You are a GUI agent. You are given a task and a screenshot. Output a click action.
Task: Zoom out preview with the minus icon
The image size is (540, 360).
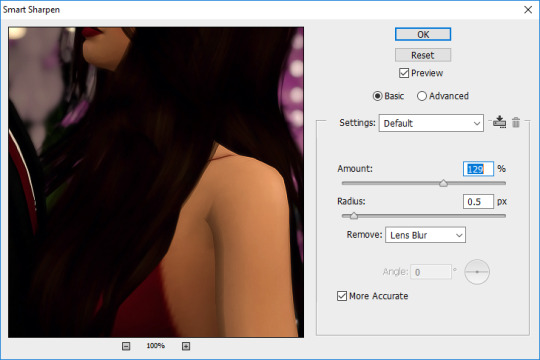tap(126, 346)
